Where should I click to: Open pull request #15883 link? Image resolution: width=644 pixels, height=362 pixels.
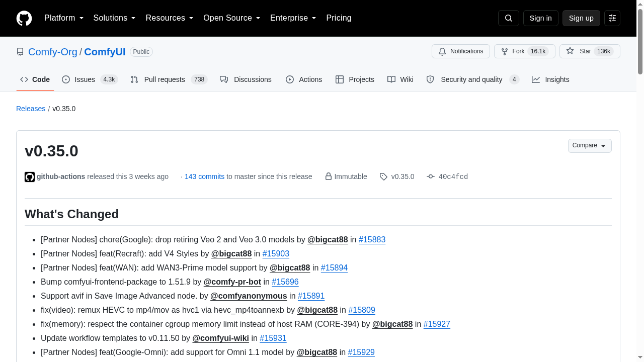coord(372,240)
